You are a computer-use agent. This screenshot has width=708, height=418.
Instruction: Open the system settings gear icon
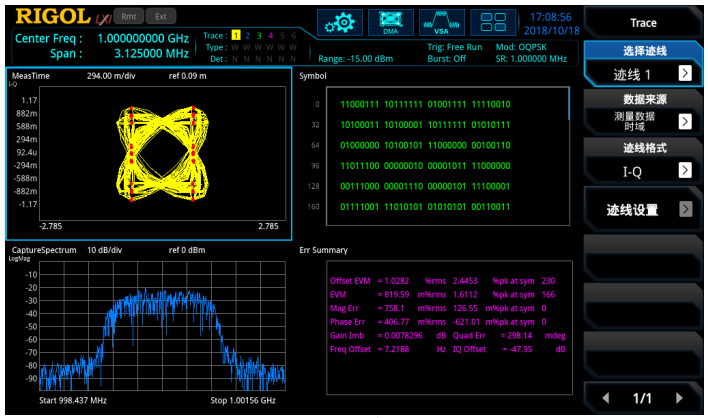(340, 21)
